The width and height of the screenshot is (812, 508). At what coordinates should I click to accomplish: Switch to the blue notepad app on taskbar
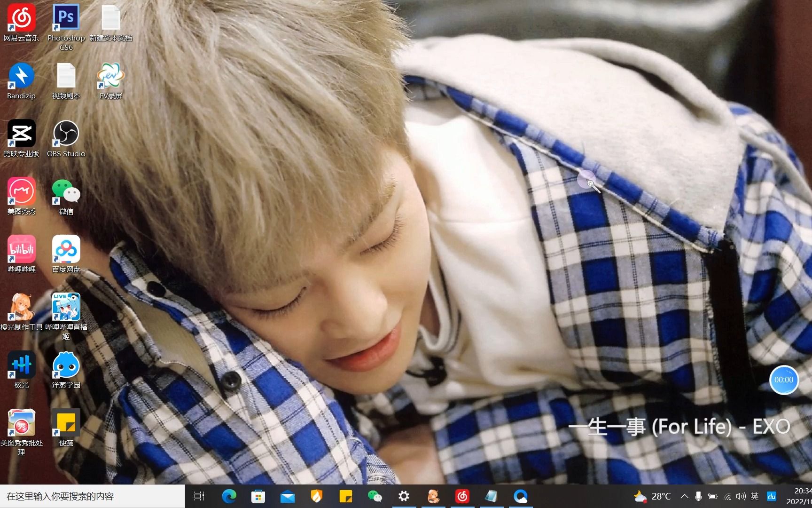tap(492, 496)
